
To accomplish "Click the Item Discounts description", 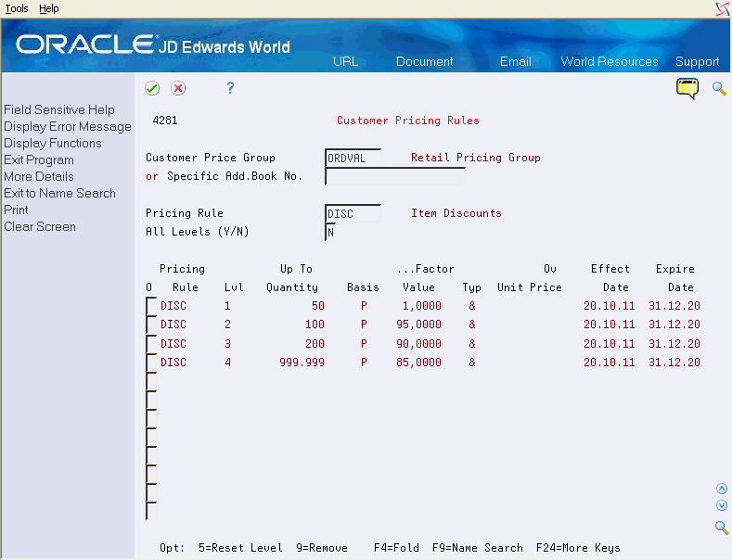I will coord(456,213).
